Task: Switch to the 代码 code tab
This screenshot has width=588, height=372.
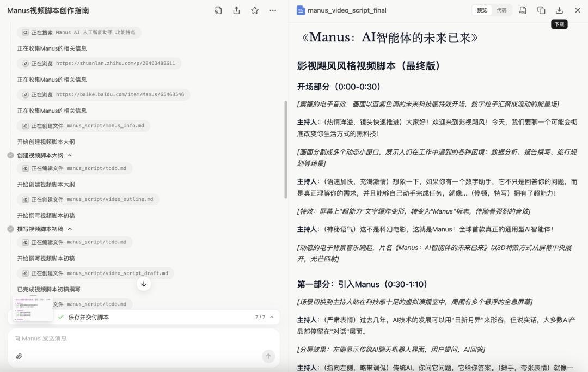Action: (x=501, y=10)
